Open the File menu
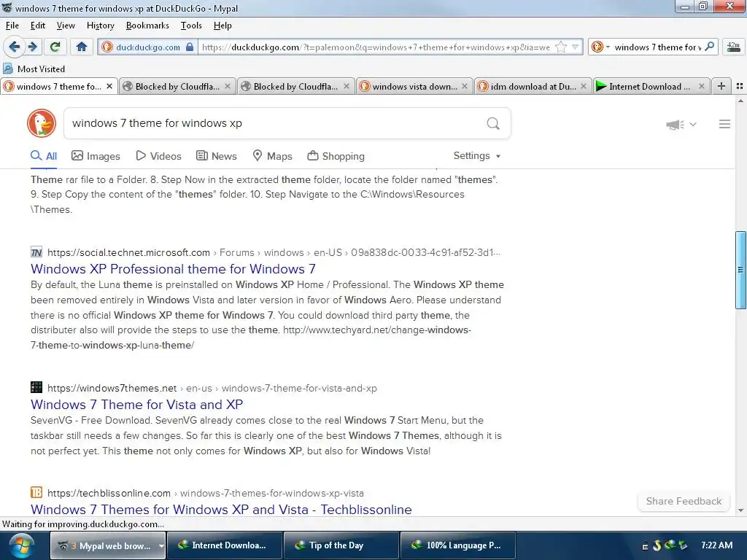 click(12, 26)
